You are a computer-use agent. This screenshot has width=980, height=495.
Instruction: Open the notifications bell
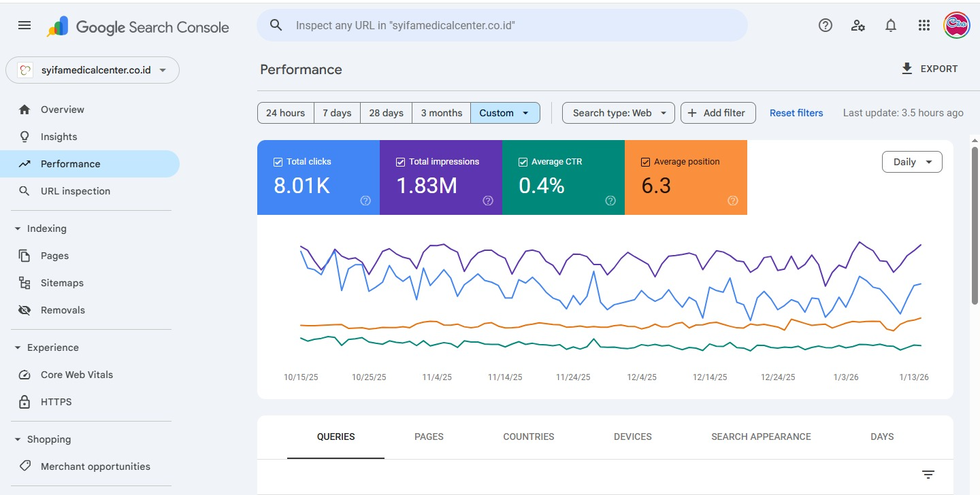tap(890, 25)
